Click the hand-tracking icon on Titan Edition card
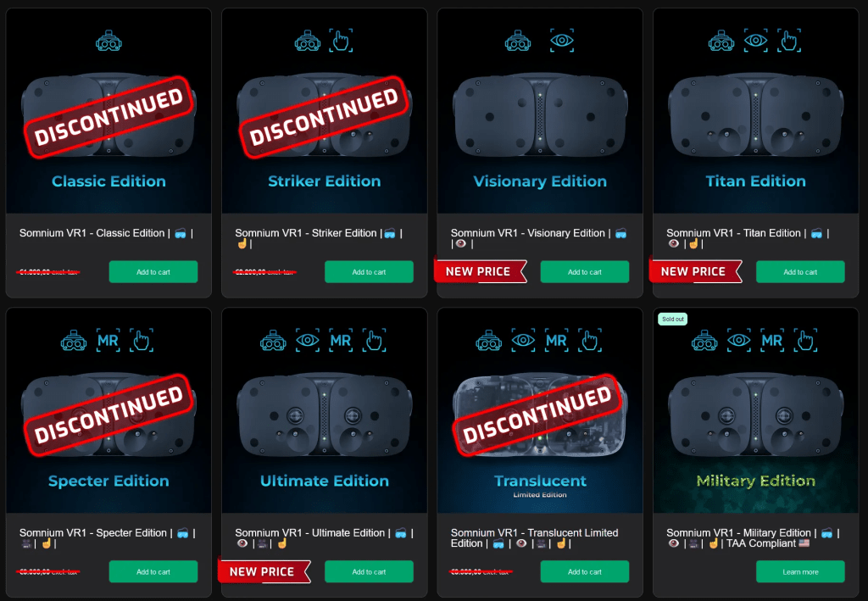Viewport: 868px width, 601px height. [789, 41]
